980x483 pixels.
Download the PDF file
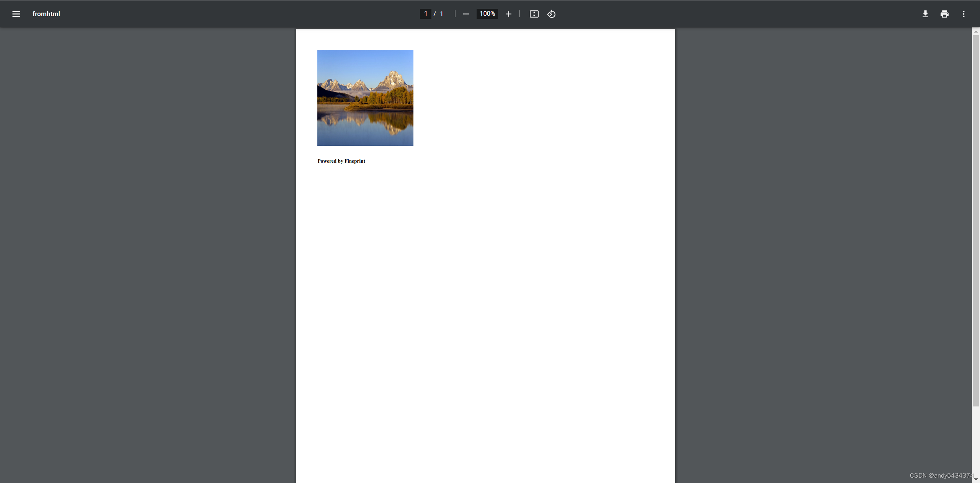tap(925, 14)
